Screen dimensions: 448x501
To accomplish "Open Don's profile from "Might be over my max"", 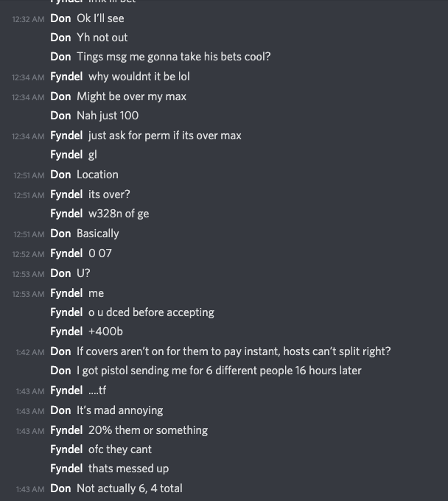I will pos(60,97).
